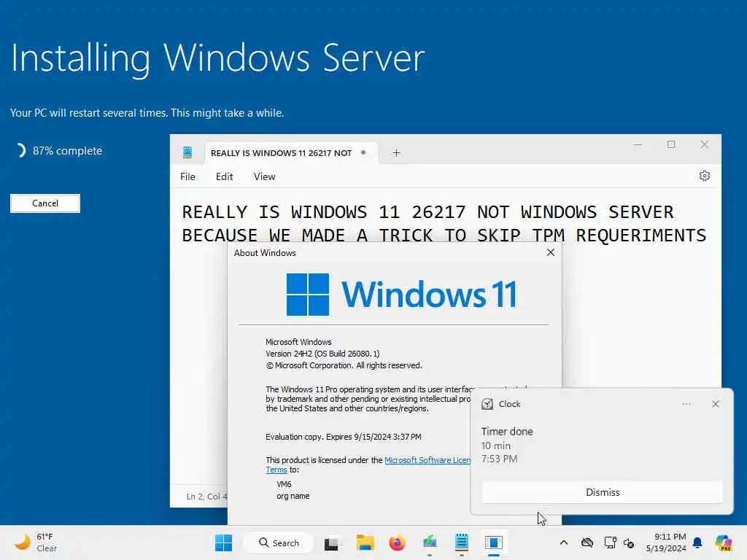Close the Clock notification

715,404
